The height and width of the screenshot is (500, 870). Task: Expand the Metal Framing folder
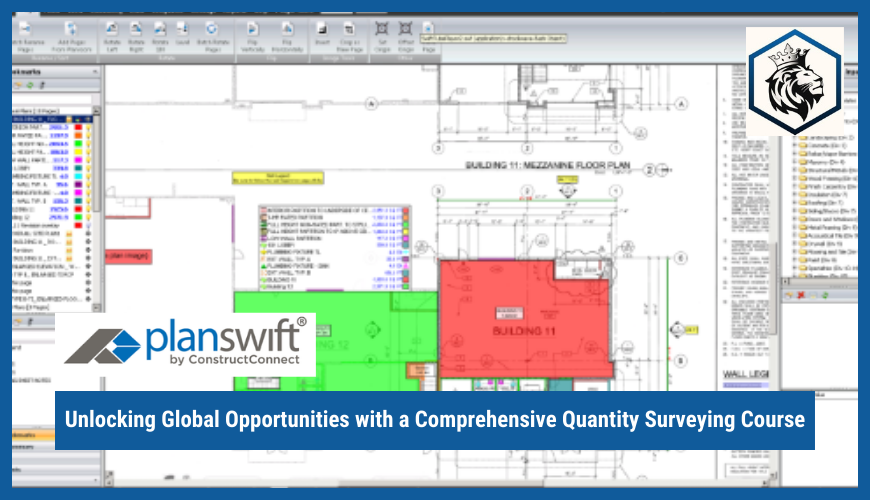point(795,228)
